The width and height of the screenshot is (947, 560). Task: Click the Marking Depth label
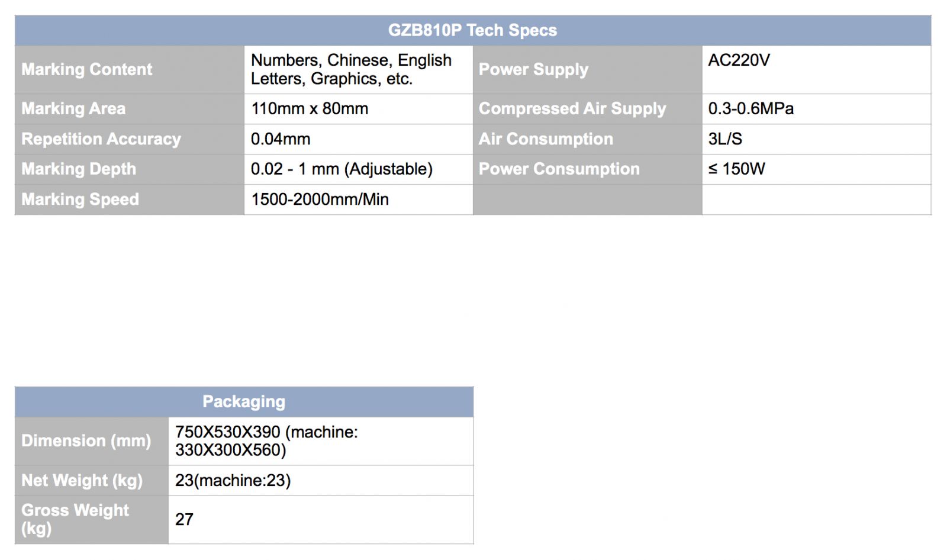(79, 169)
